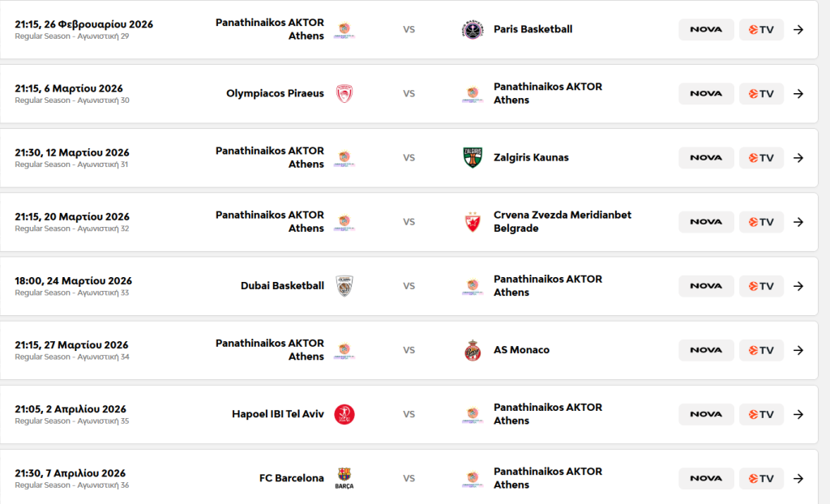Click EuroLeague TV button for Crvena Zvezda game

761,222
